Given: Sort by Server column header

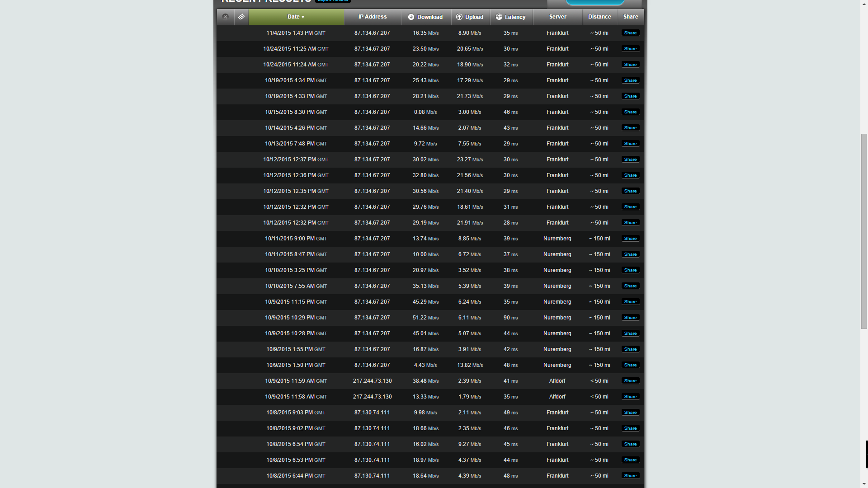Looking at the screenshot, I should click(557, 17).
